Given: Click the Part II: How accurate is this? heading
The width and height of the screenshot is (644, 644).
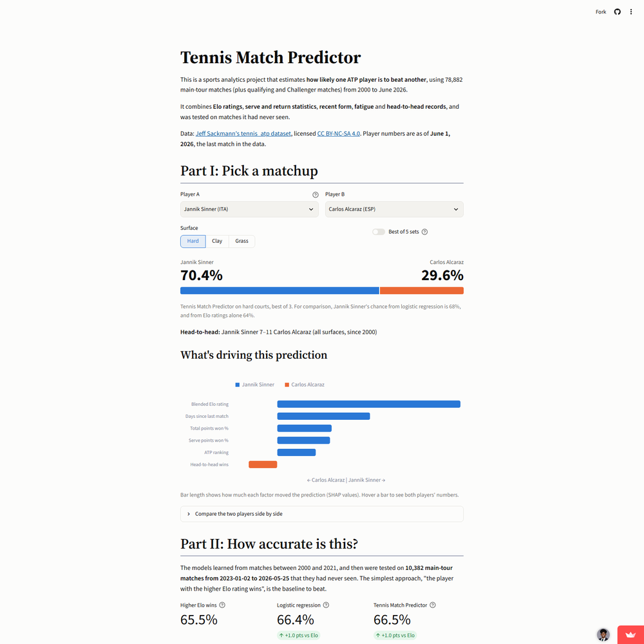Looking at the screenshot, I should [x=269, y=544].
